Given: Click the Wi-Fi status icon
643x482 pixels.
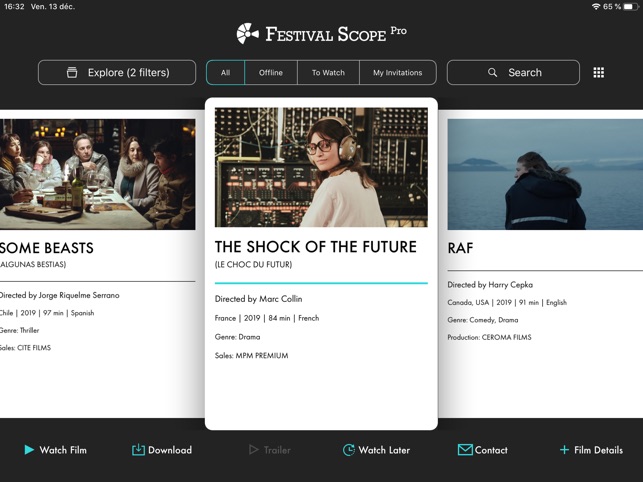Looking at the screenshot, I should (x=596, y=7).
